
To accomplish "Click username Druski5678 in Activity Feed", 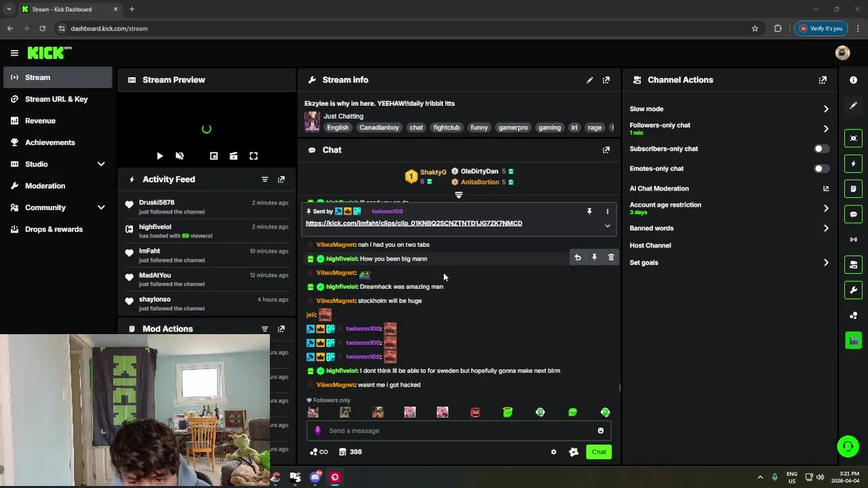I will [x=157, y=202].
